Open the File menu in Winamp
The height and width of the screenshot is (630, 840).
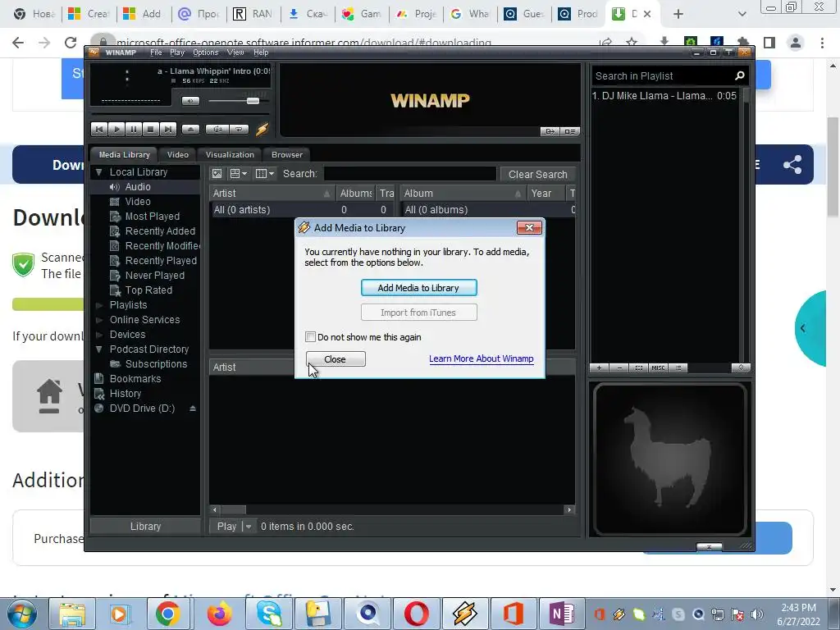[x=156, y=52]
